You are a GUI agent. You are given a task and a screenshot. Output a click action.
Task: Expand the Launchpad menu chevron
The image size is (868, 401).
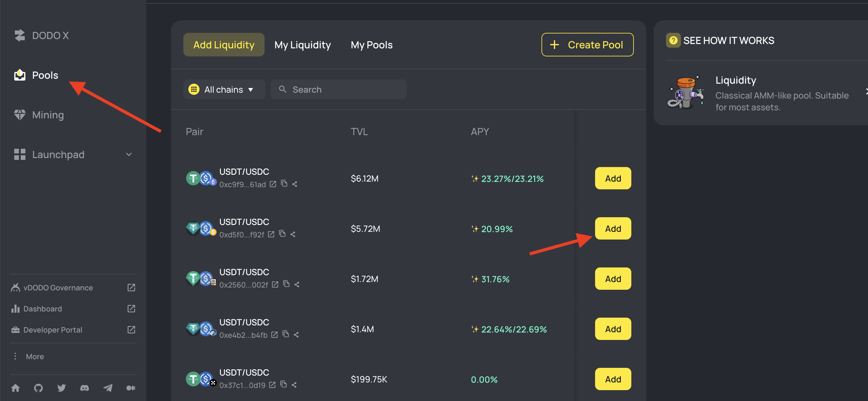[129, 155]
